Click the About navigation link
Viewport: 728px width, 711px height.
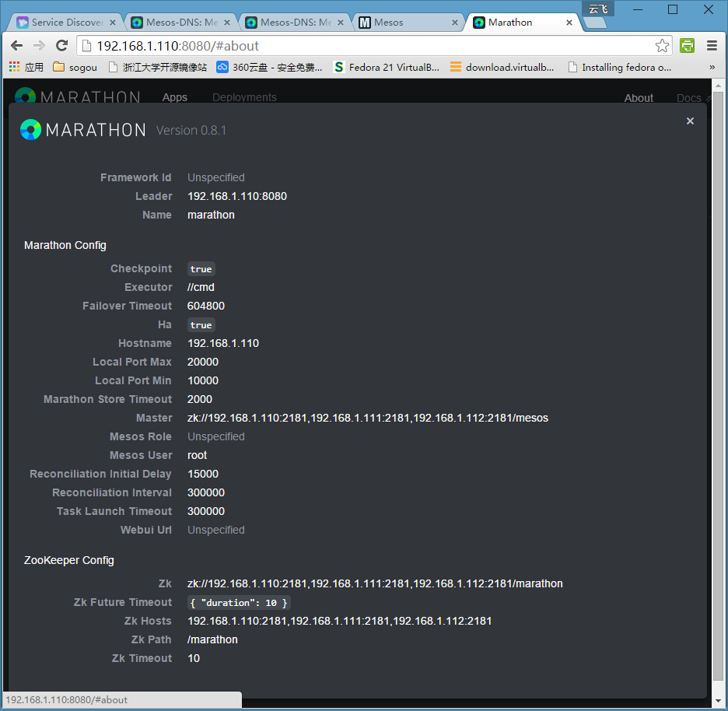pyautogui.click(x=639, y=97)
